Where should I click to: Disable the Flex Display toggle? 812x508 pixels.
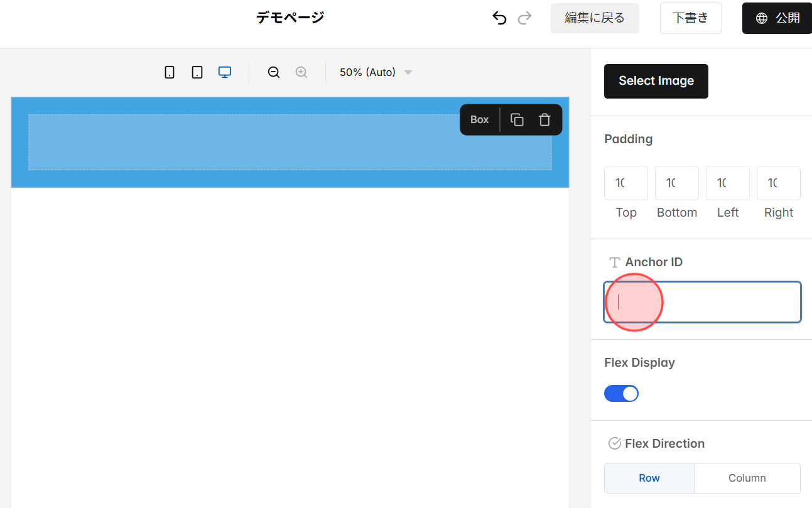[x=621, y=393]
